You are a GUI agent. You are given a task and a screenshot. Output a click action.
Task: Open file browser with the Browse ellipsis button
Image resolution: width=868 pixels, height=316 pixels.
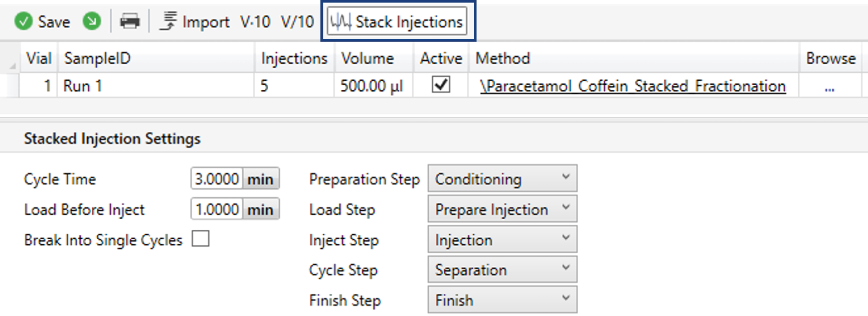point(829,86)
